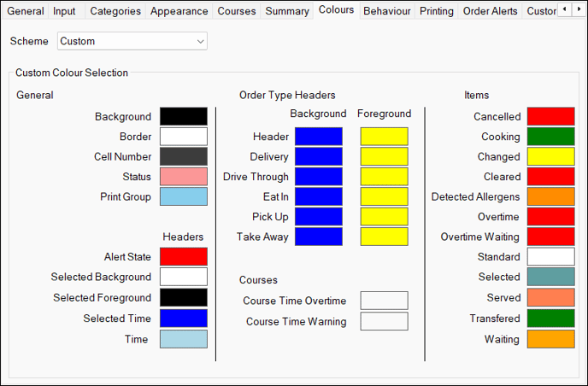Screen dimensions: 588x386
Task: Switch to the General tab
Action: pos(26,11)
